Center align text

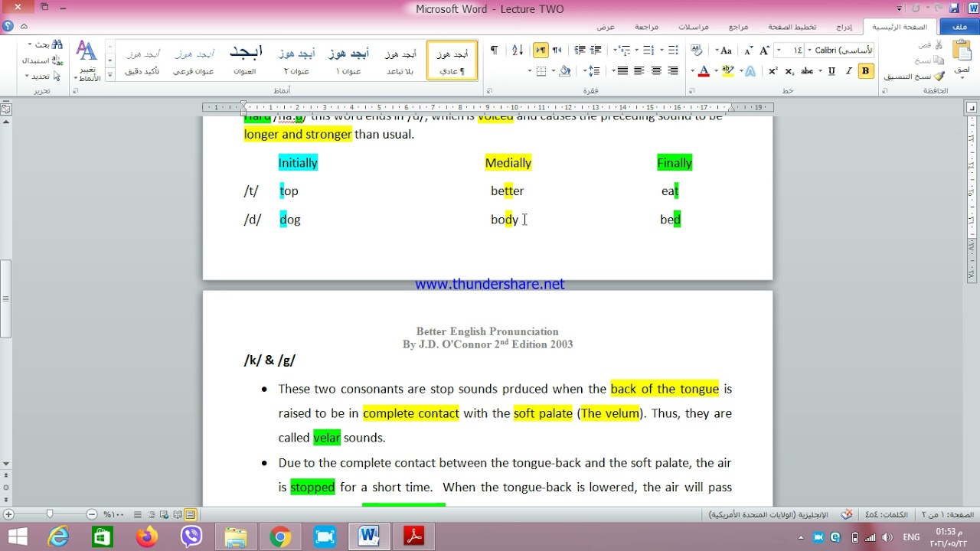point(655,71)
